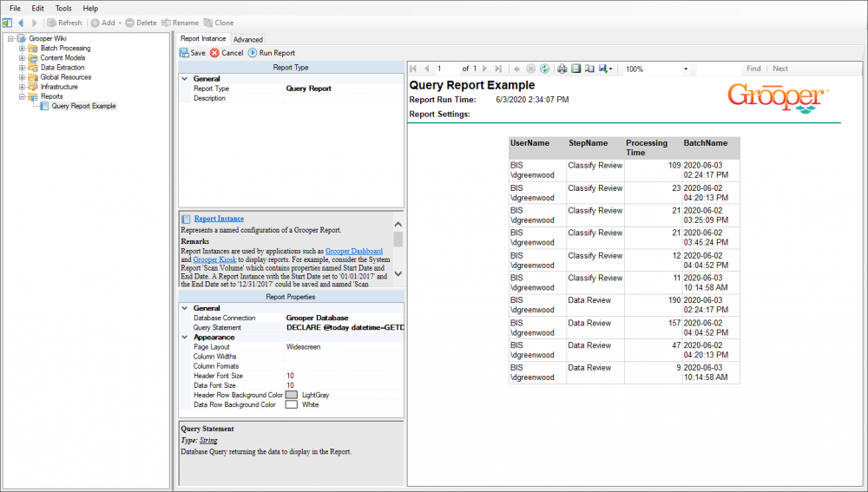Screen dimensions: 868x492
Task: Open the 100% zoom level dropdown
Action: pyautogui.click(x=686, y=69)
